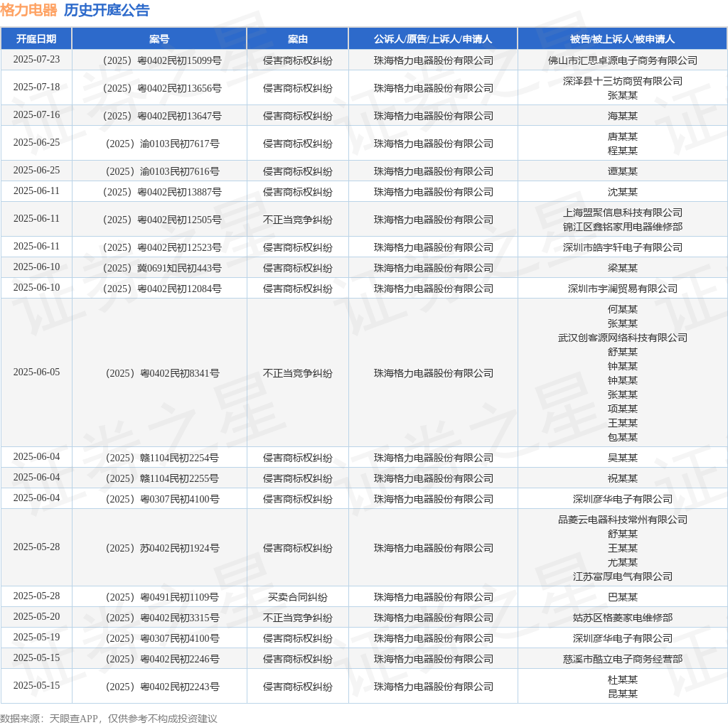
Task: Click the 开庭日期 column header
Action: [36, 39]
